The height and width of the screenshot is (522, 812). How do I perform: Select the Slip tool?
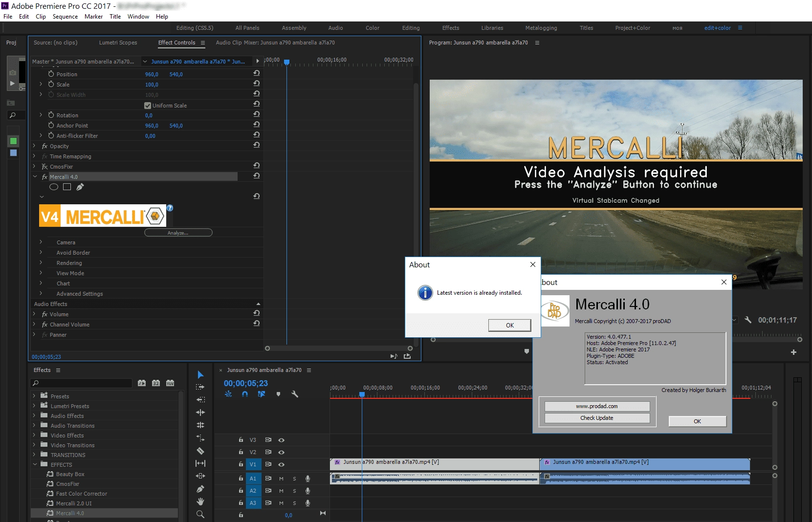200,463
